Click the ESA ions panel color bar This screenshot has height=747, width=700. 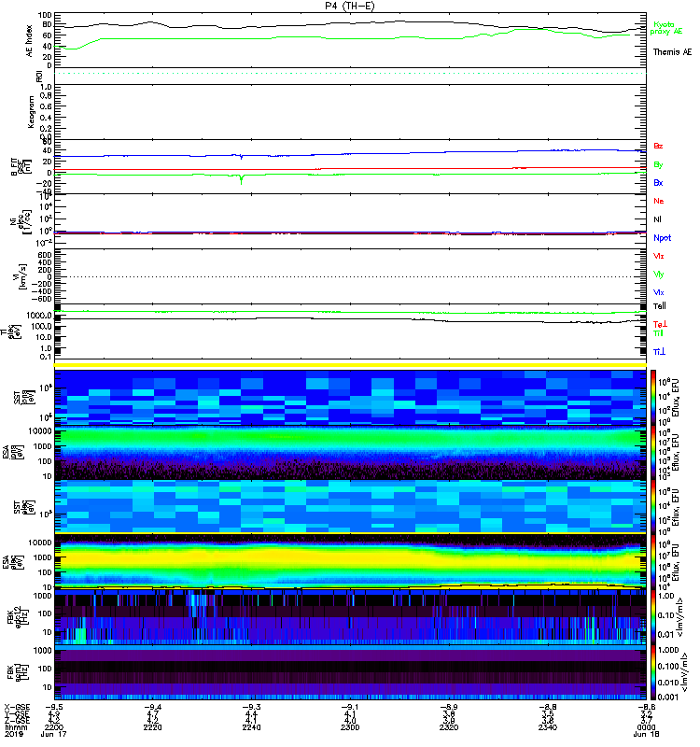coord(652,452)
